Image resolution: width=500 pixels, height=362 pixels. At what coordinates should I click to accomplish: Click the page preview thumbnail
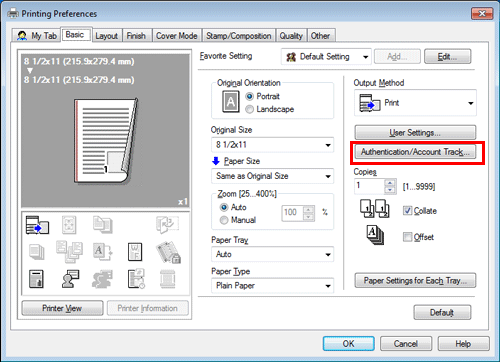[x=106, y=141]
